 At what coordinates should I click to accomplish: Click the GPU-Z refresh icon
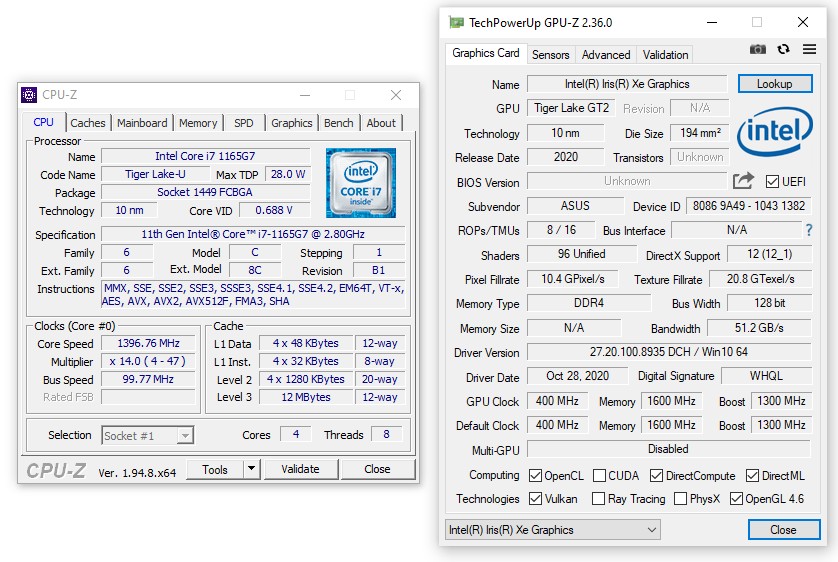[783, 49]
